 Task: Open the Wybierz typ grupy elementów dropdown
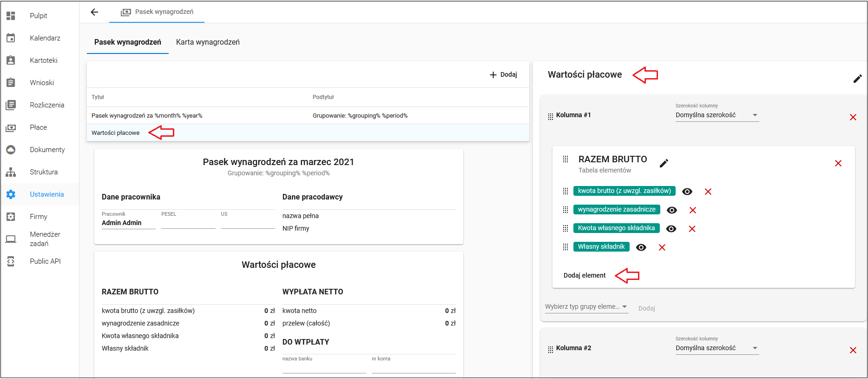pos(586,307)
